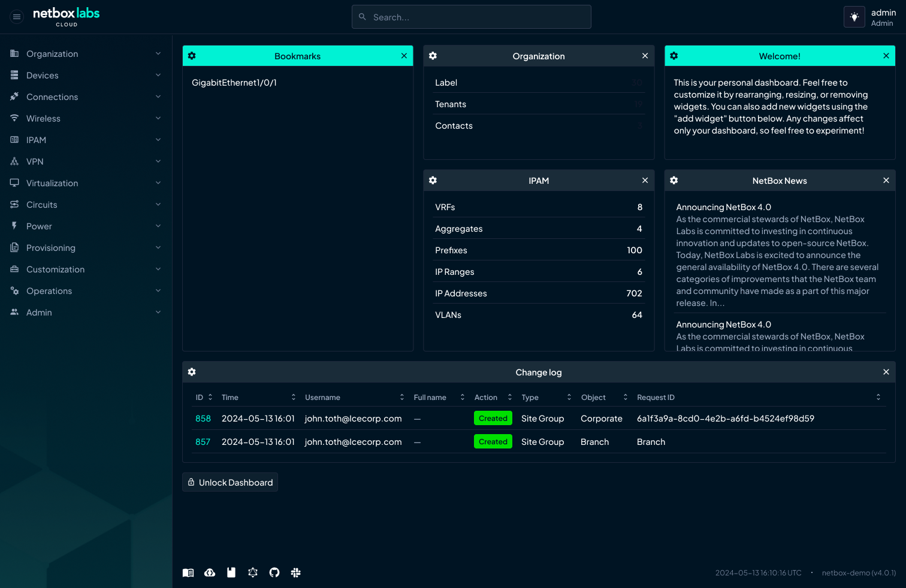The image size is (906, 588).
Task: Expand the Admin menu chevron
Action: 158,312
